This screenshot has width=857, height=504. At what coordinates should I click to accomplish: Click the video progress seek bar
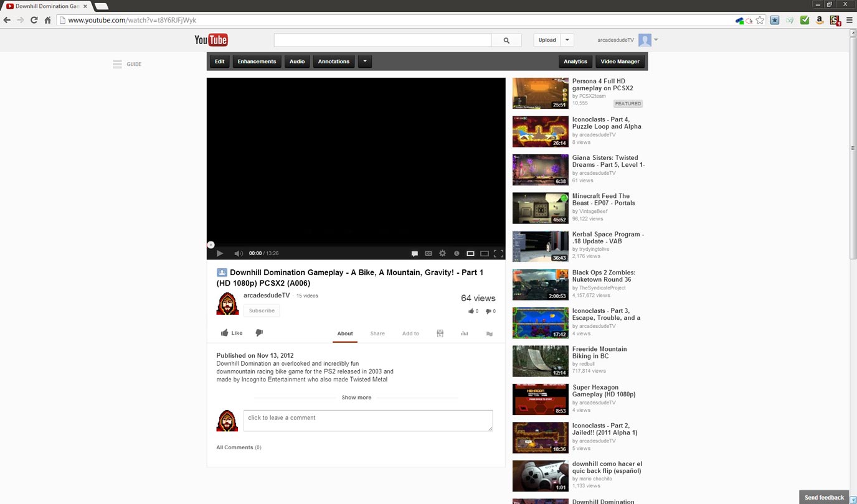(356, 245)
